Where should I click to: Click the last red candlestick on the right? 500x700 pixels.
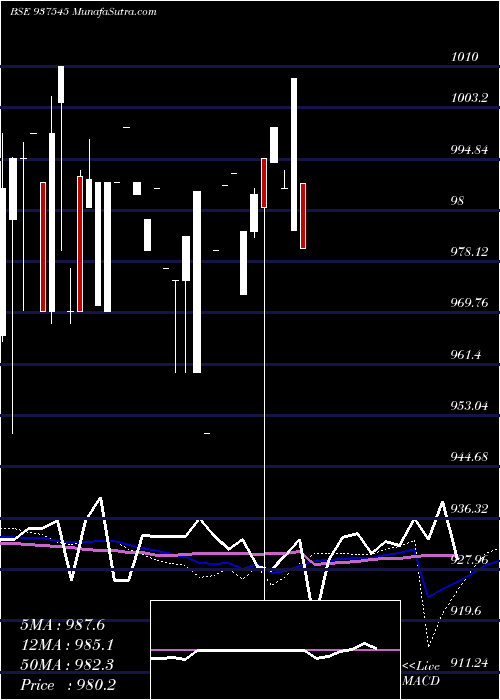[303, 216]
